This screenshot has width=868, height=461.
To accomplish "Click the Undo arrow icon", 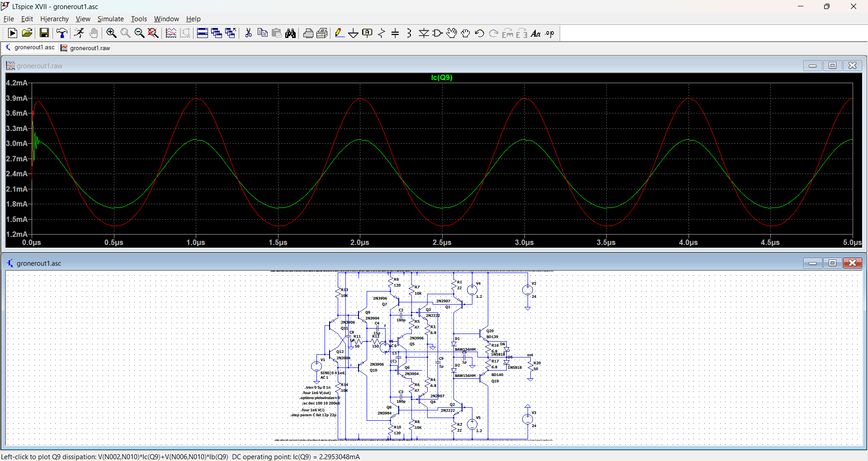I will click(480, 33).
